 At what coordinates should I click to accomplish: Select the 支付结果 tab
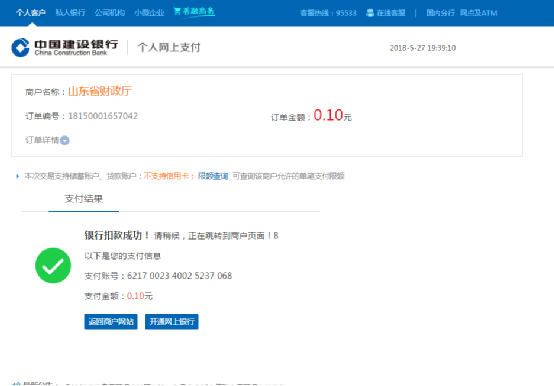84,199
